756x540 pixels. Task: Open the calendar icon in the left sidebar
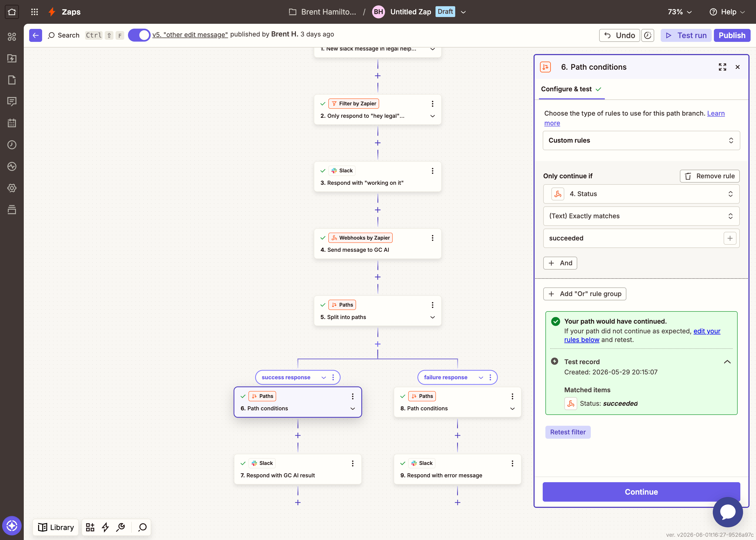tap(12, 123)
